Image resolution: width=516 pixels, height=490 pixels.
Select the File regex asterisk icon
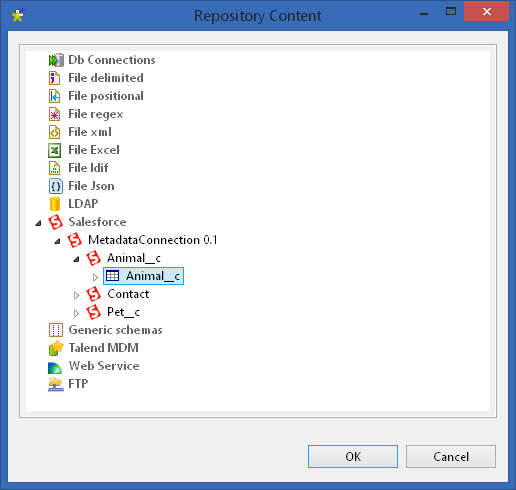54,114
